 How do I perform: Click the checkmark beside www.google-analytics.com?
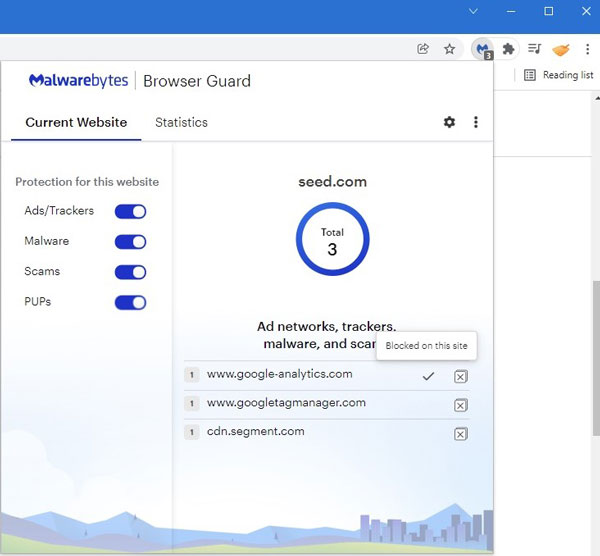point(428,376)
